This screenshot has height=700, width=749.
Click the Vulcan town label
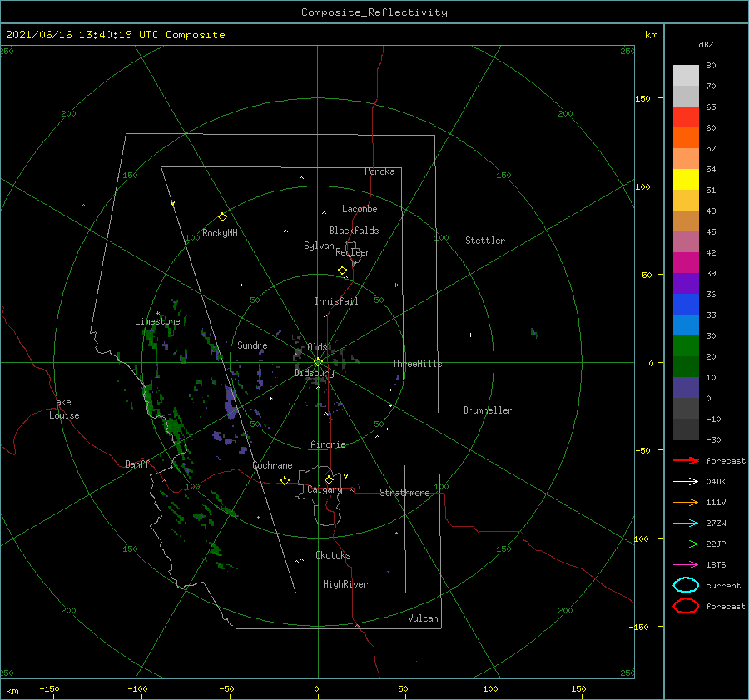click(423, 618)
